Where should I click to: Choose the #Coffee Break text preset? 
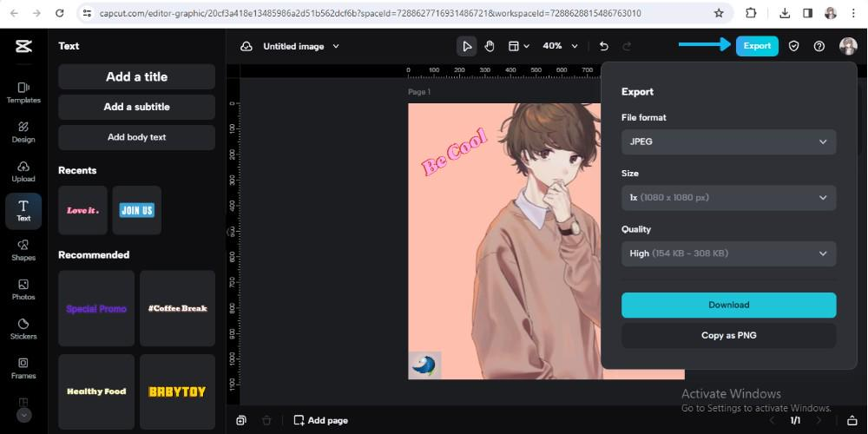(x=177, y=308)
